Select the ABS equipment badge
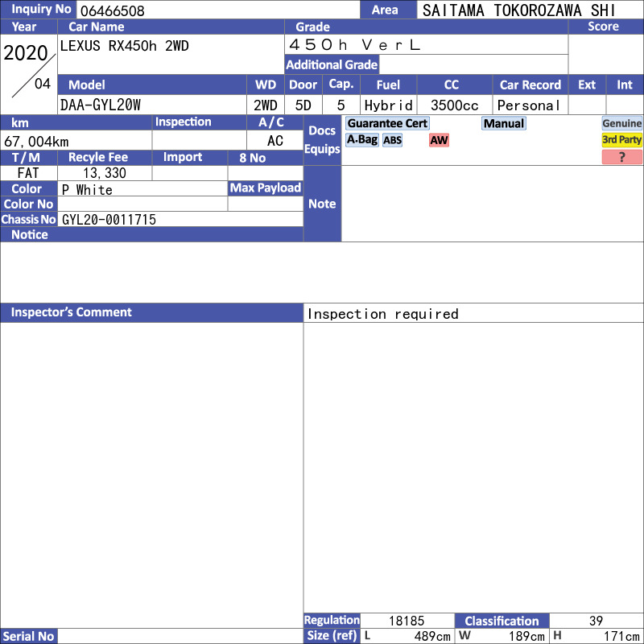644x644 pixels. point(392,140)
